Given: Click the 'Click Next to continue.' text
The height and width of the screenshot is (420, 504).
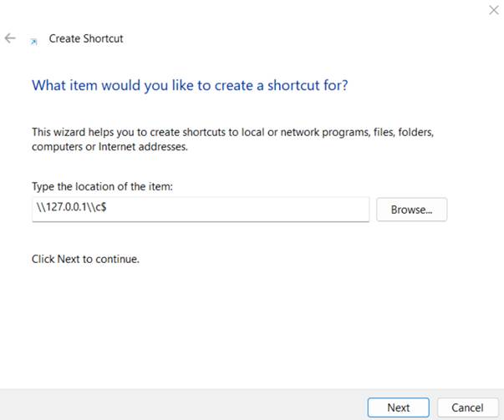Looking at the screenshot, I should point(85,259).
